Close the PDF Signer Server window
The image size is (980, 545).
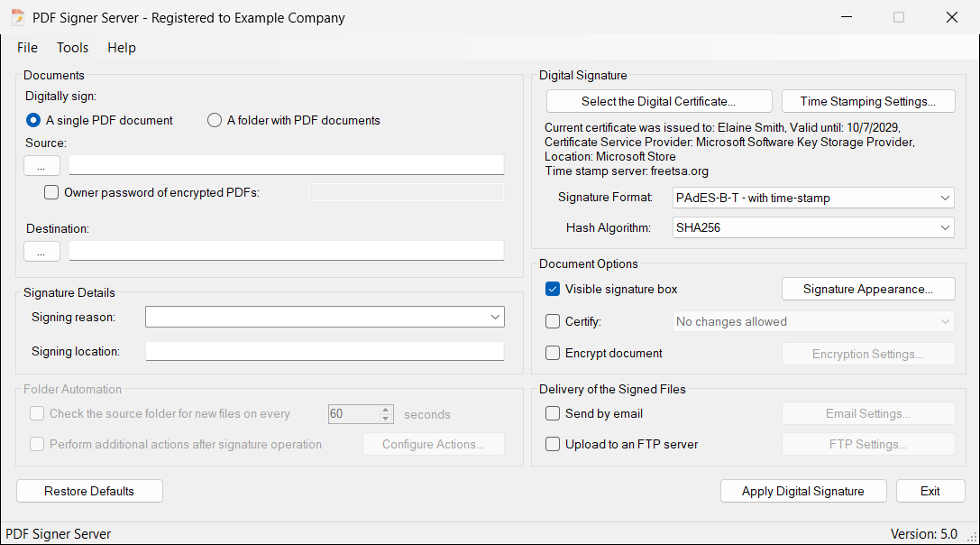point(951,17)
